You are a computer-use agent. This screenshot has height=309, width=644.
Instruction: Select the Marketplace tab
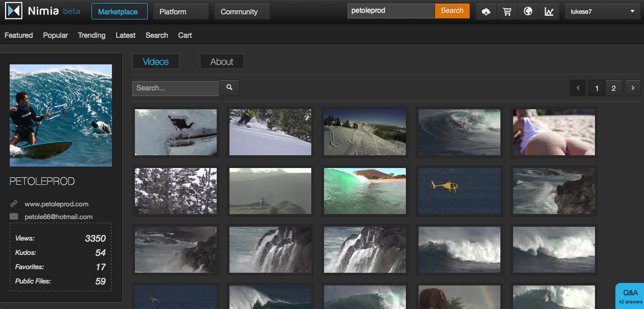click(x=120, y=11)
